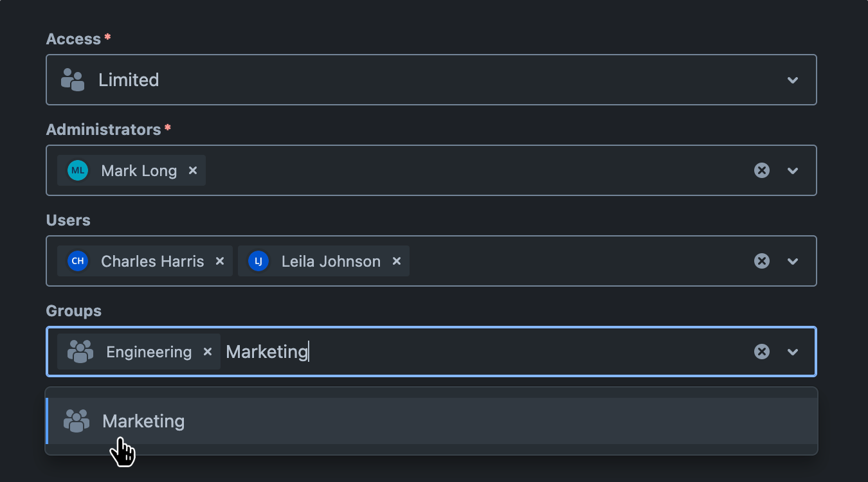Click the Limited access value

[x=129, y=80]
